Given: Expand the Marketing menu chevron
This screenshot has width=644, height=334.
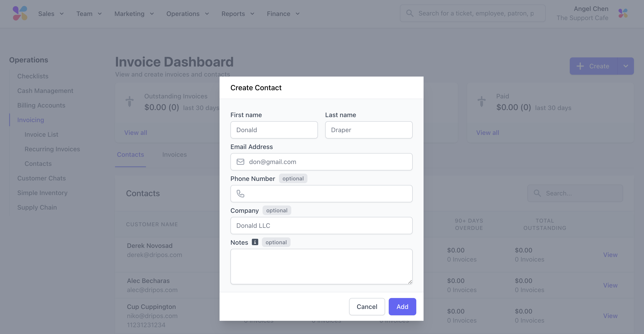Looking at the screenshot, I should [x=152, y=14].
